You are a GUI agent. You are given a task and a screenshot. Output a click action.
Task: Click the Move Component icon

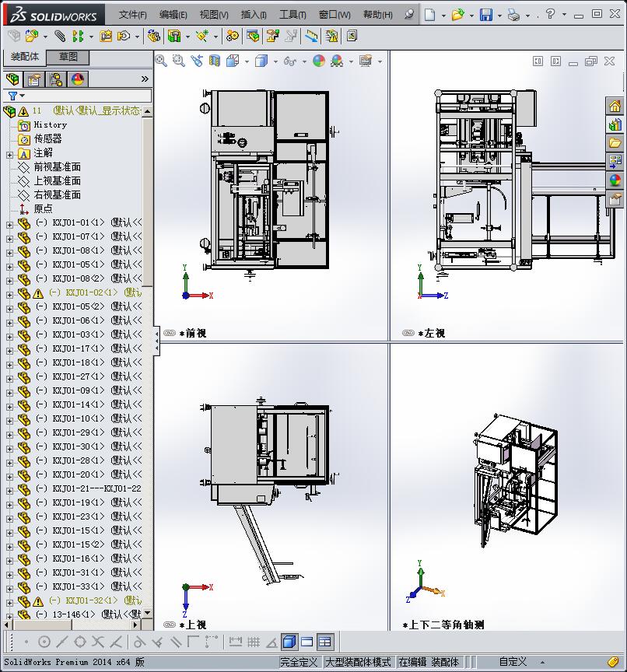[124, 36]
